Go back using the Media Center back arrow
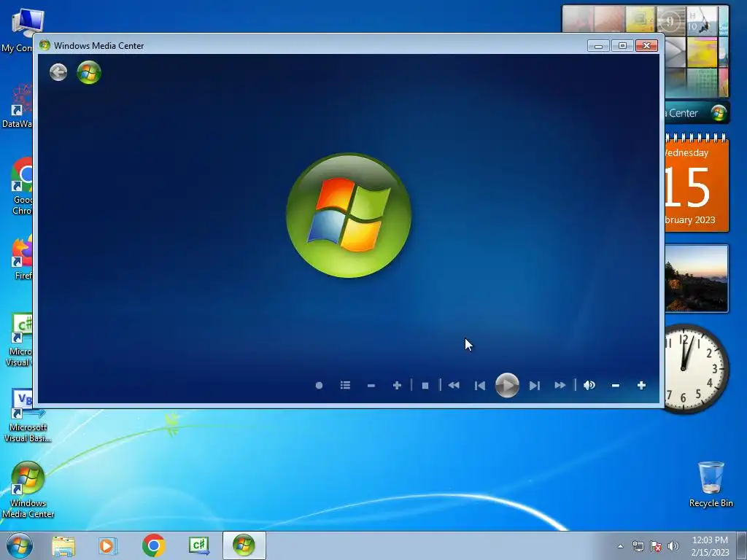The image size is (747, 560). [58, 72]
